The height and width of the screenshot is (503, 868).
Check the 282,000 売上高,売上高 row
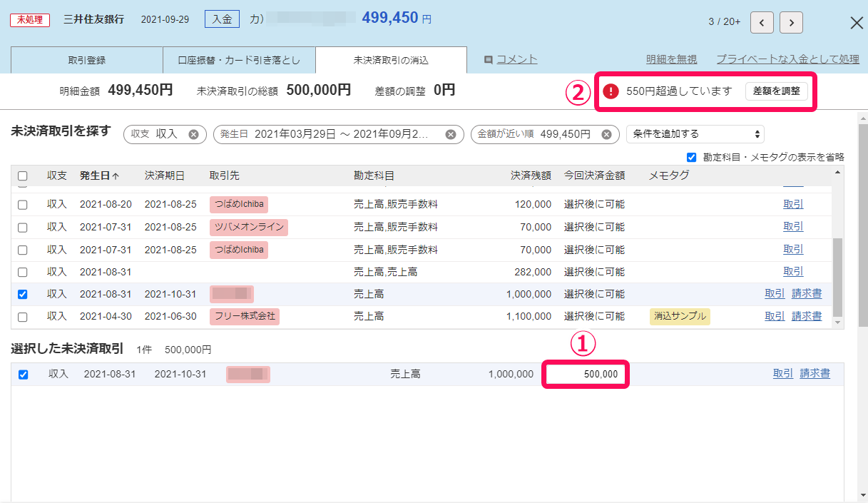tap(23, 272)
